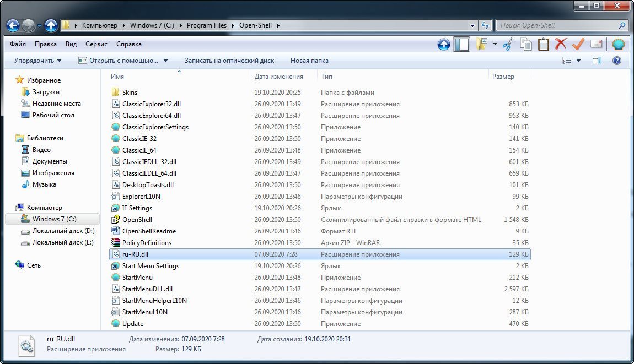Viewport: 634px width, 364px height.
Task: Open Документы library in the navigation pane
Action: tap(49, 161)
